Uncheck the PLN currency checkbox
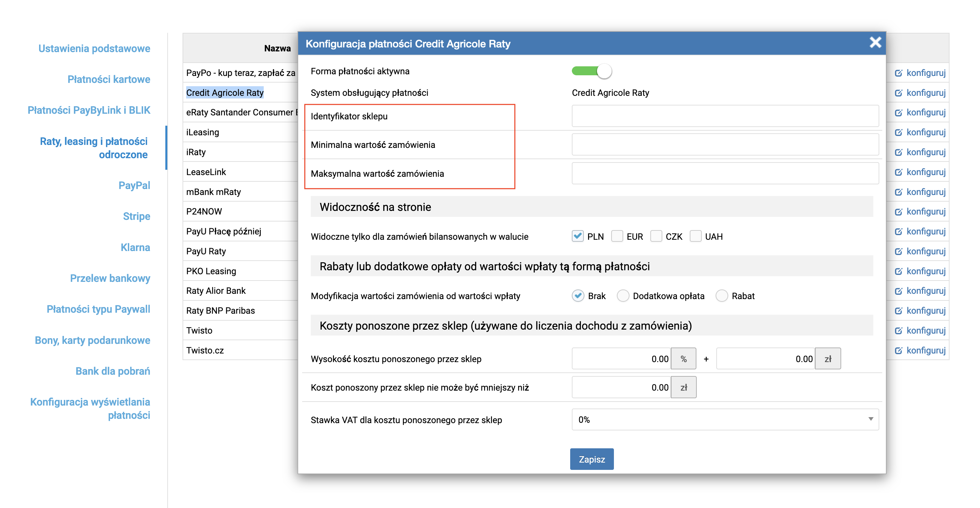This screenshot has width=980, height=508. tap(577, 236)
